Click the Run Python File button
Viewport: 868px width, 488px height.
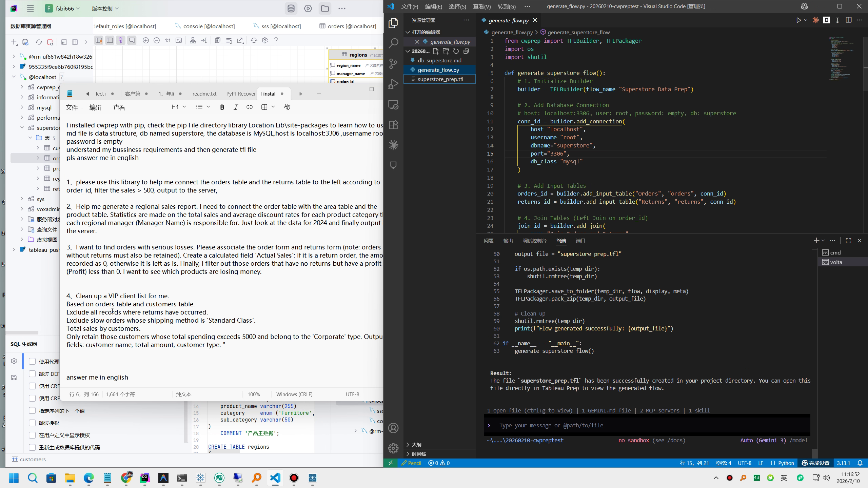(798, 20)
